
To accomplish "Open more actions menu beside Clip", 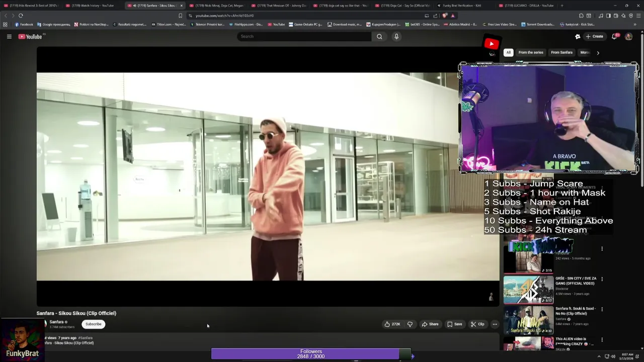I will coord(495,324).
